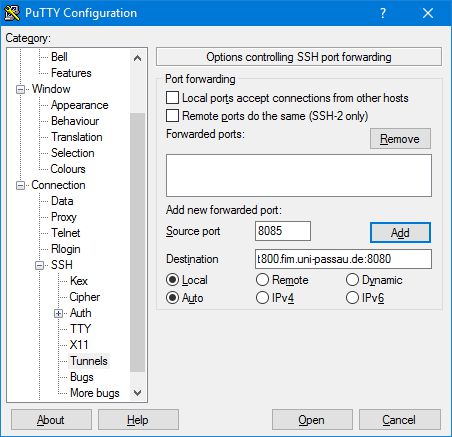Enable local ports accept connections checkbox
Image resolution: width=452 pixels, height=437 pixels.
point(172,98)
